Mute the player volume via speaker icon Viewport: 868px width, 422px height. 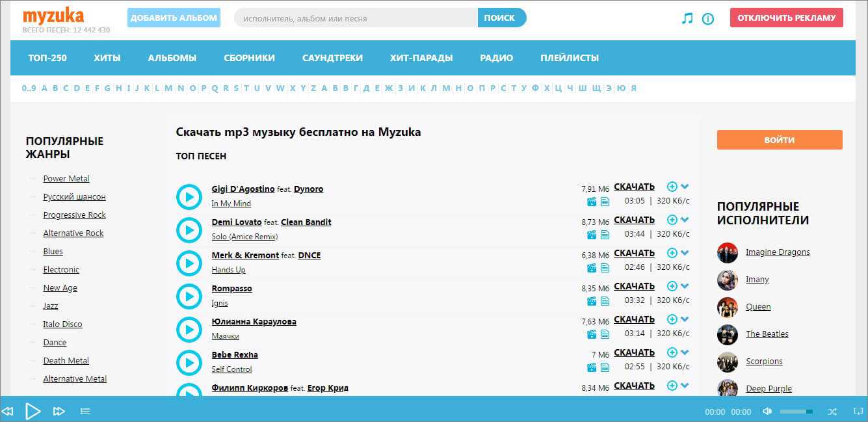[767, 411]
